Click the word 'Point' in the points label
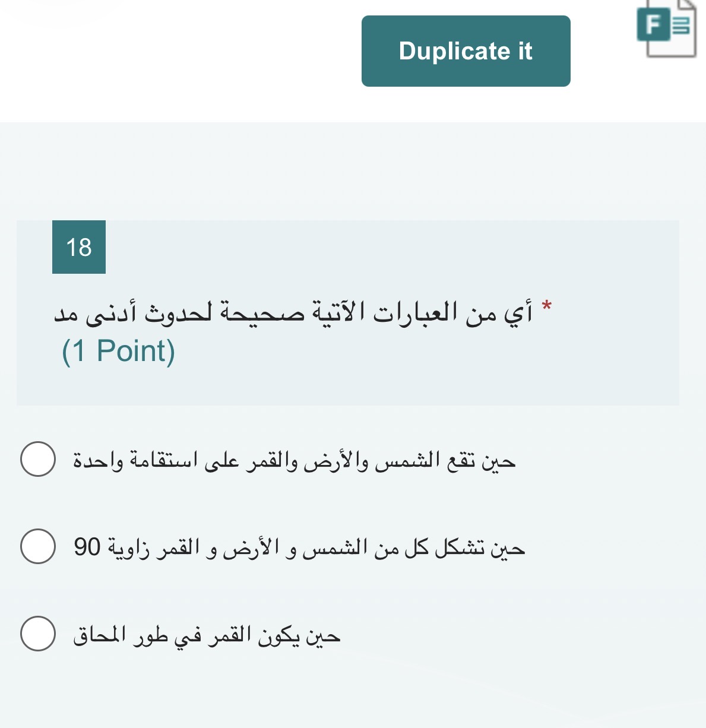This screenshot has width=706, height=728. [132, 351]
